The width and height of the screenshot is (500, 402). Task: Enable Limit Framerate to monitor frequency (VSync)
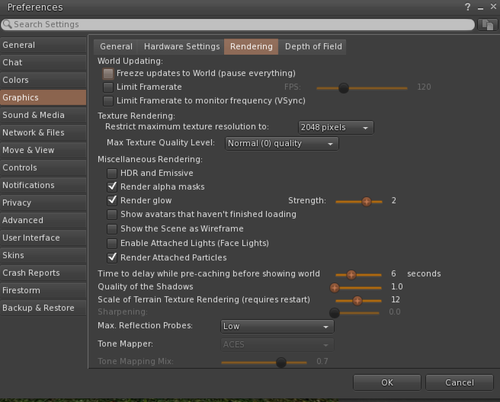108,101
